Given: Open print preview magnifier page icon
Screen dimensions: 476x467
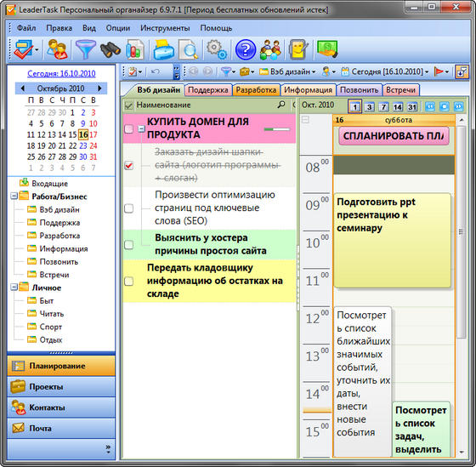Looking at the screenshot, I should (189, 49).
